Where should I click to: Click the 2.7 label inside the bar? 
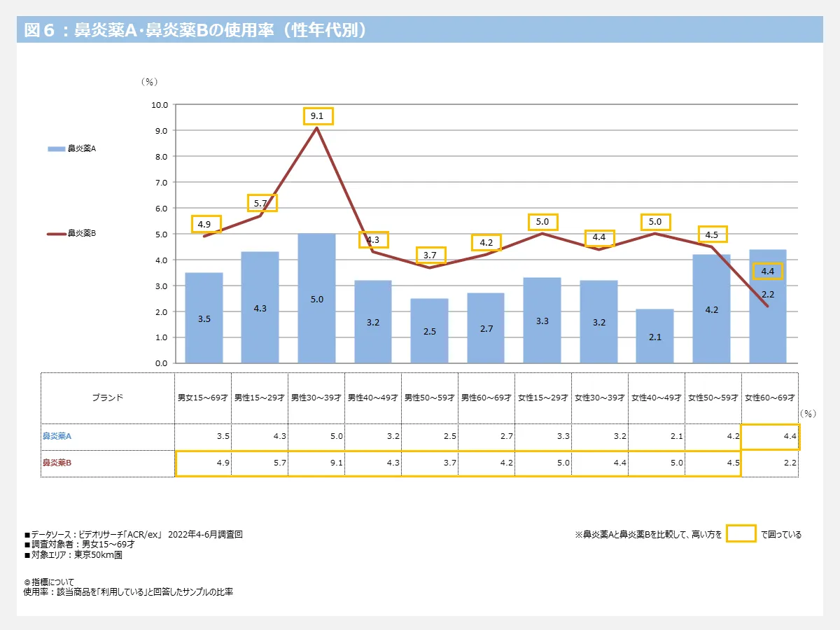(x=486, y=328)
